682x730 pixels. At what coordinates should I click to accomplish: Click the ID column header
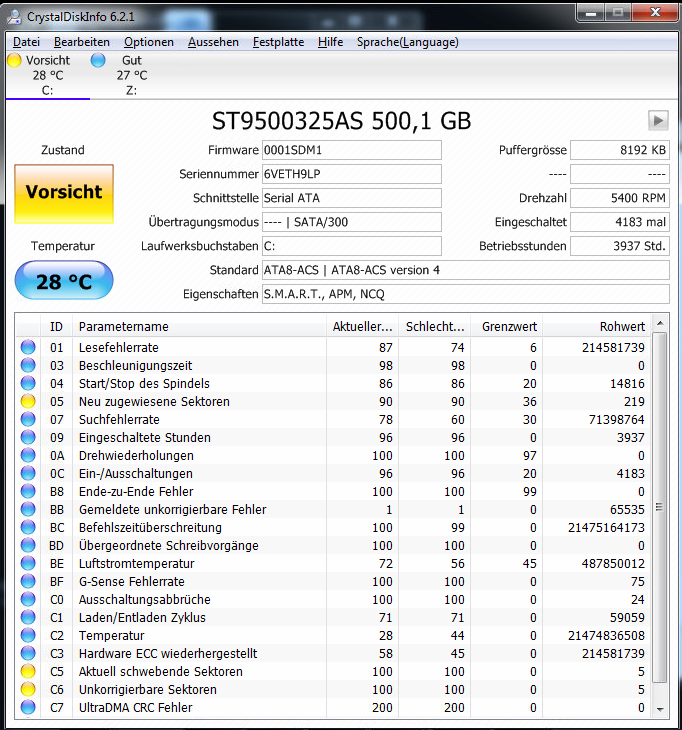[56, 326]
